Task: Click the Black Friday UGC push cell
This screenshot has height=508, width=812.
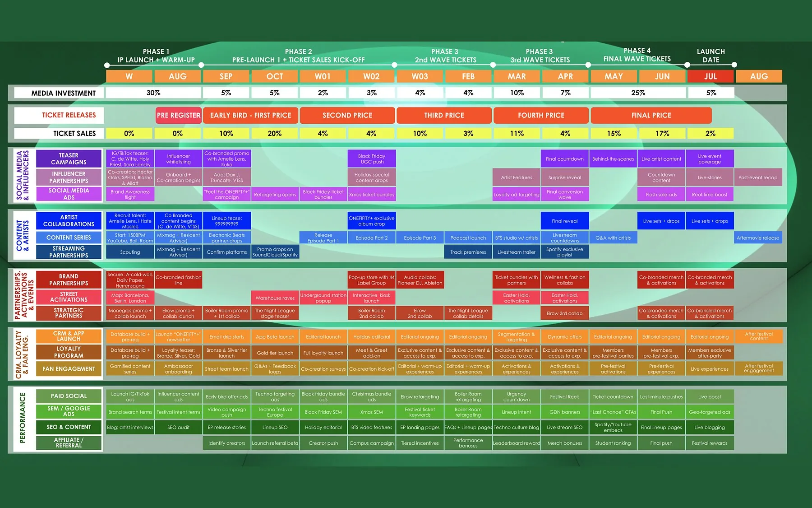Action: [x=372, y=158]
